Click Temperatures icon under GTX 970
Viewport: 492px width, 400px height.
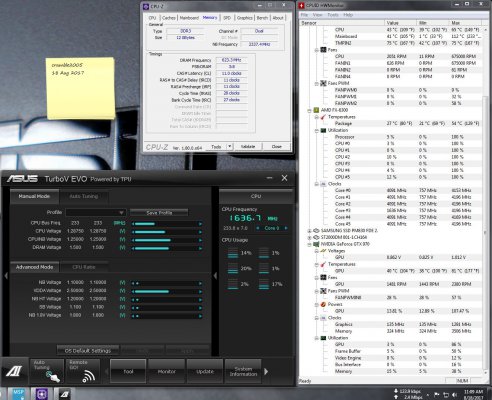(x=323, y=264)
